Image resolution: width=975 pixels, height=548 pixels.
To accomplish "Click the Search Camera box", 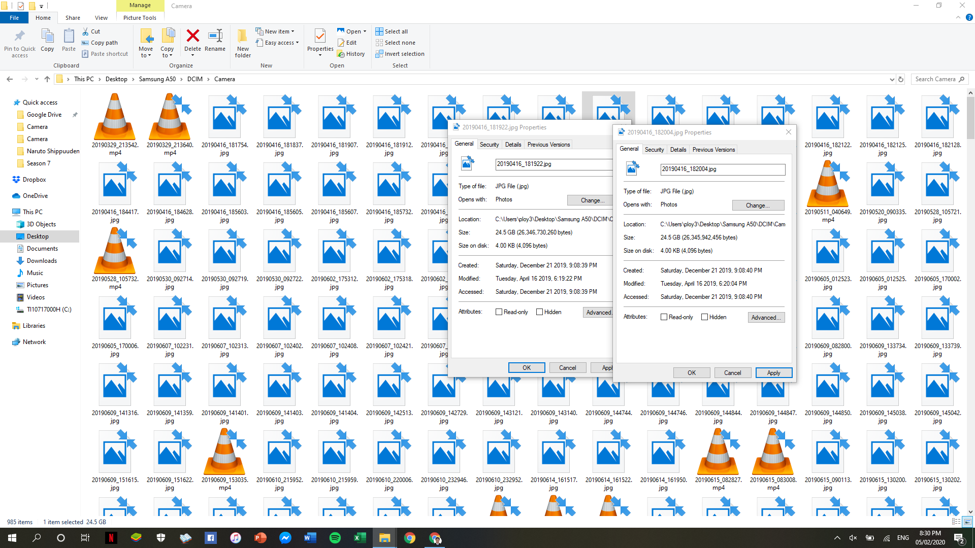I will [x=940, y=79].
